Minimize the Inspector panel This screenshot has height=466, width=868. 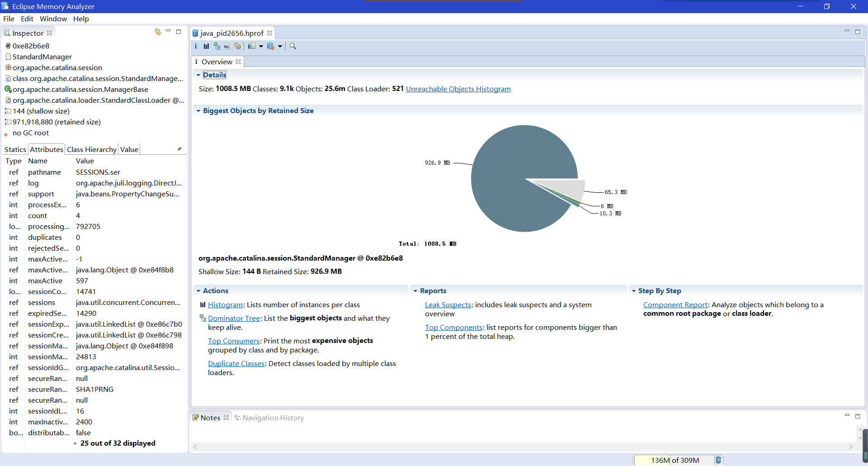(x=168, y=31)
